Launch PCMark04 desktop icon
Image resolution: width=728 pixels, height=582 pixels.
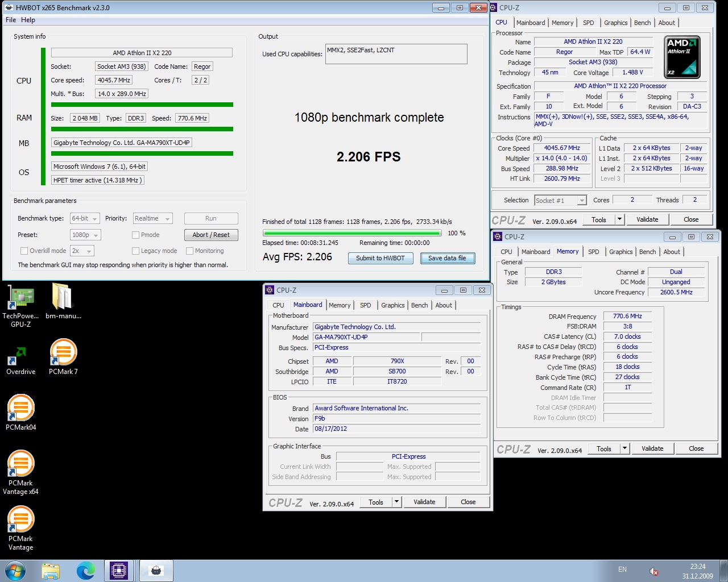tap(21, 413)
